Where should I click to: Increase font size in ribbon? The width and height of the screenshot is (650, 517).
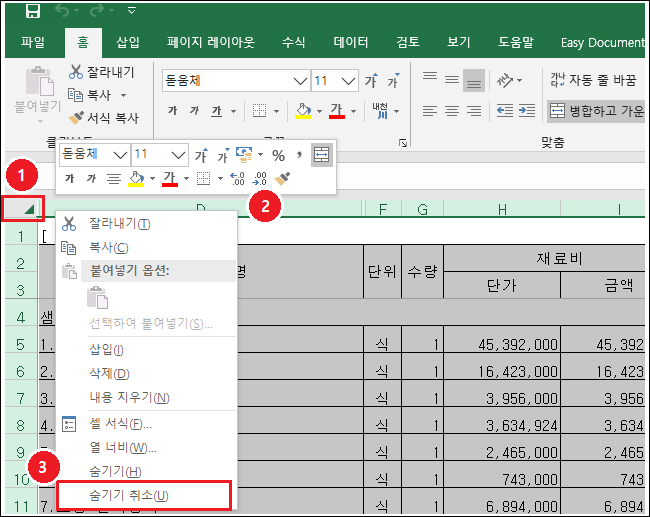[x=371, y=80]
